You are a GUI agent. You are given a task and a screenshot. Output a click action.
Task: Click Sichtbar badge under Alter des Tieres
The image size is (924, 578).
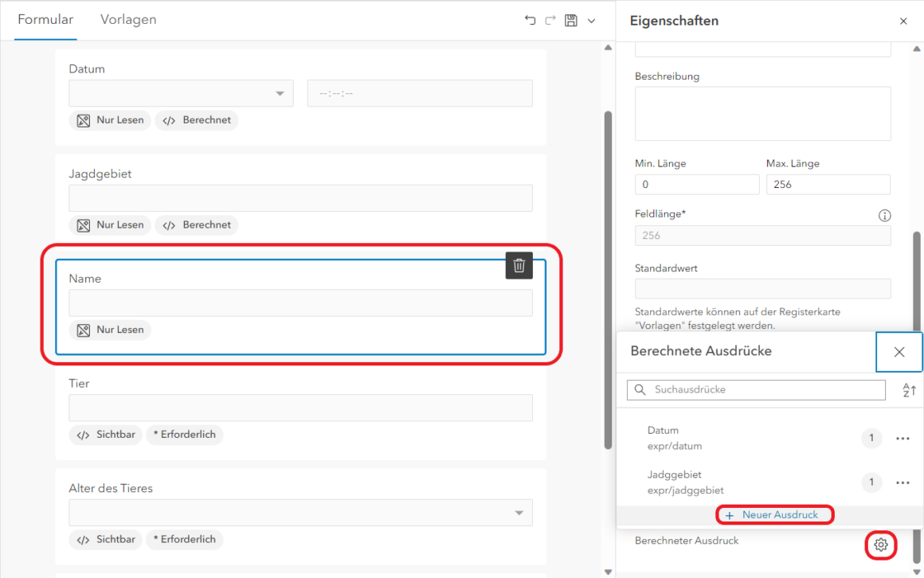point(106,540)
